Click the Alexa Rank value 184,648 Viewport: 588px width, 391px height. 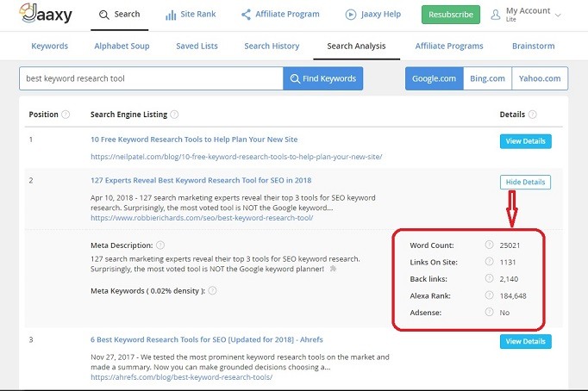[513, 296]
